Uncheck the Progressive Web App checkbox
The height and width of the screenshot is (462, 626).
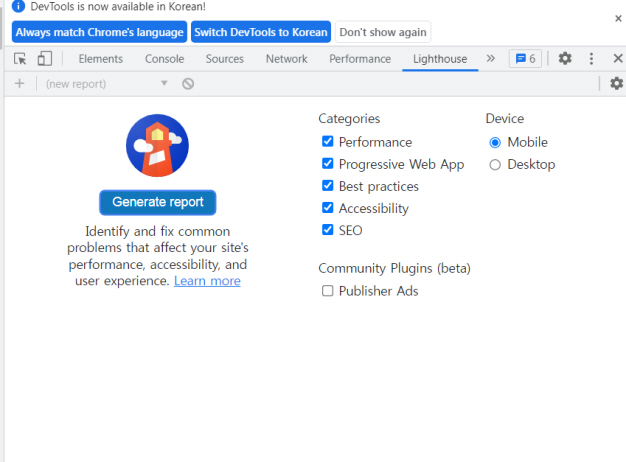pyautogui.click(x=327, y=163)
